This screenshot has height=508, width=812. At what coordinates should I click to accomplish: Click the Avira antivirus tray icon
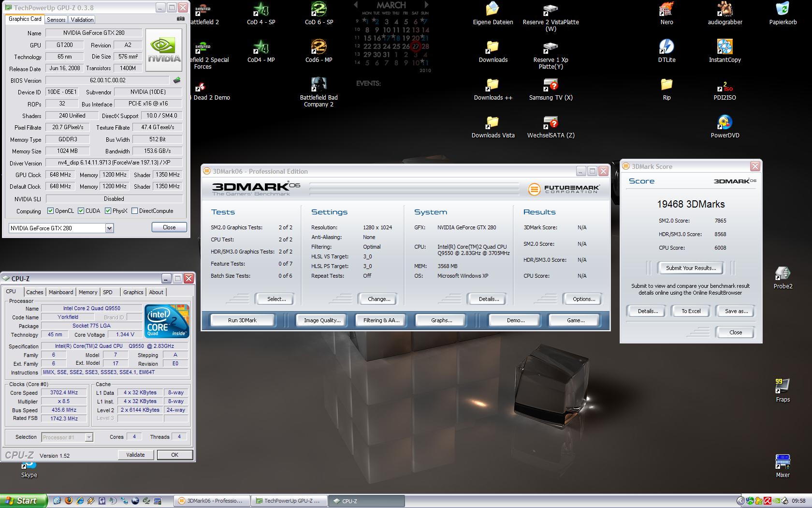768,501
